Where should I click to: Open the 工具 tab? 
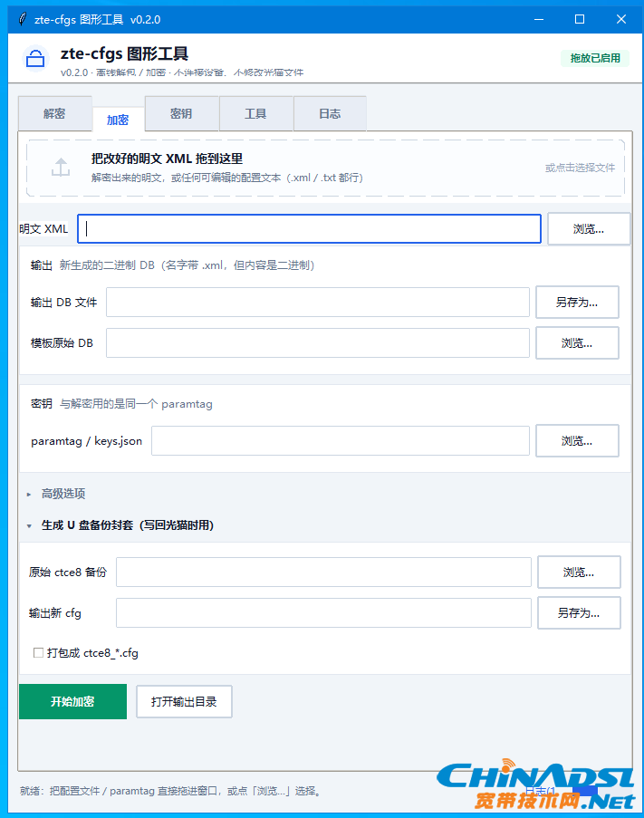[256, 113]
